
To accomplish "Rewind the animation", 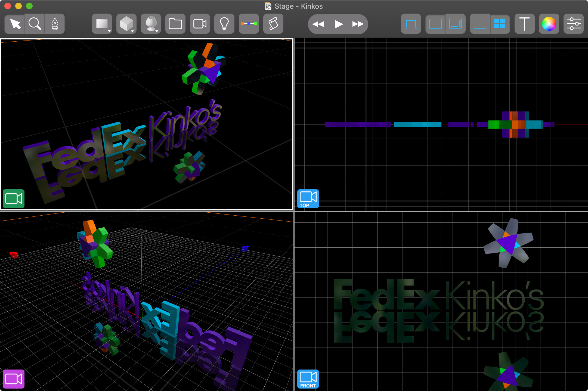I will coord(318,24).
